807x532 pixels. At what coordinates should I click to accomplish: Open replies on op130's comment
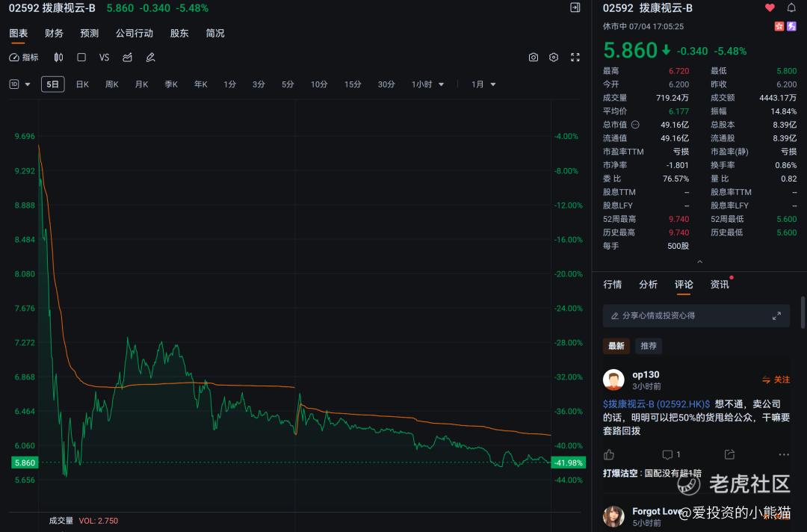(x=672, y=454)
